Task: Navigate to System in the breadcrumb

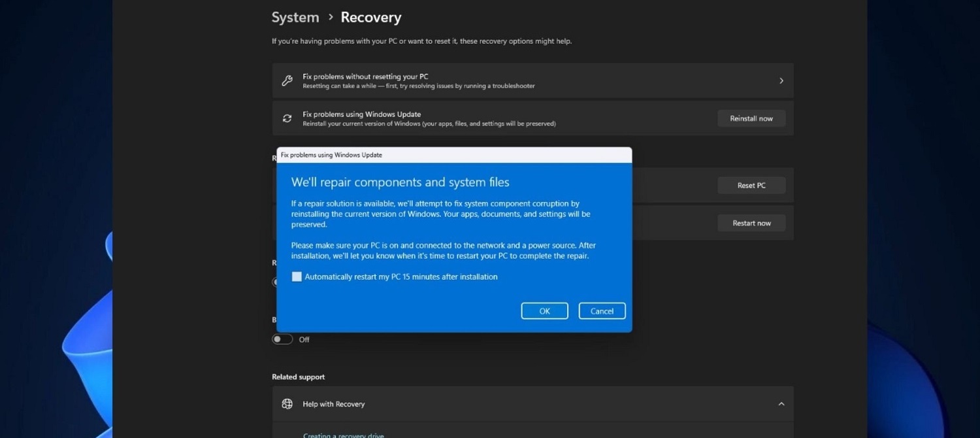Action: point(295,17)
